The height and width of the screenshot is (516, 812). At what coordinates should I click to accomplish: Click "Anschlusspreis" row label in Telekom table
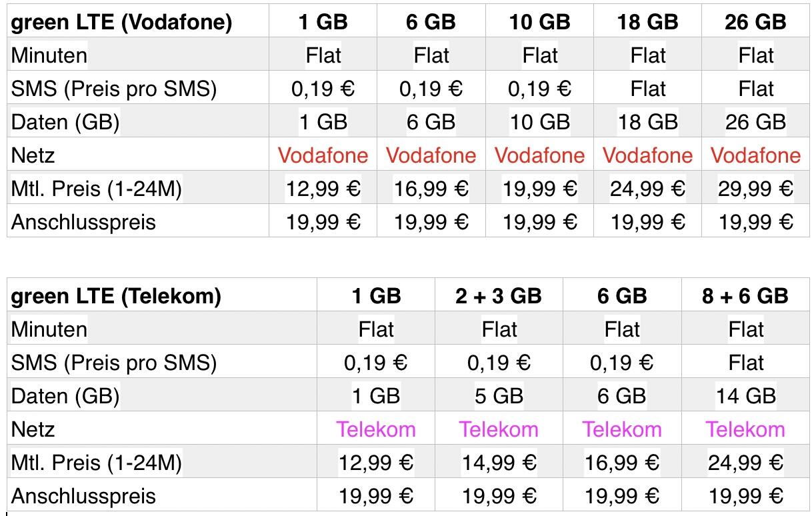pyautogui.click(x=83, y=496)
